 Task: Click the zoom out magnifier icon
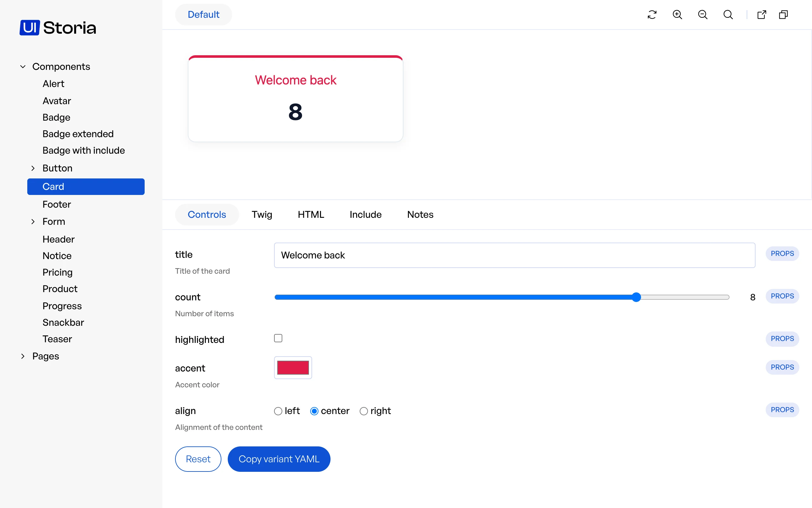[703, 15]
